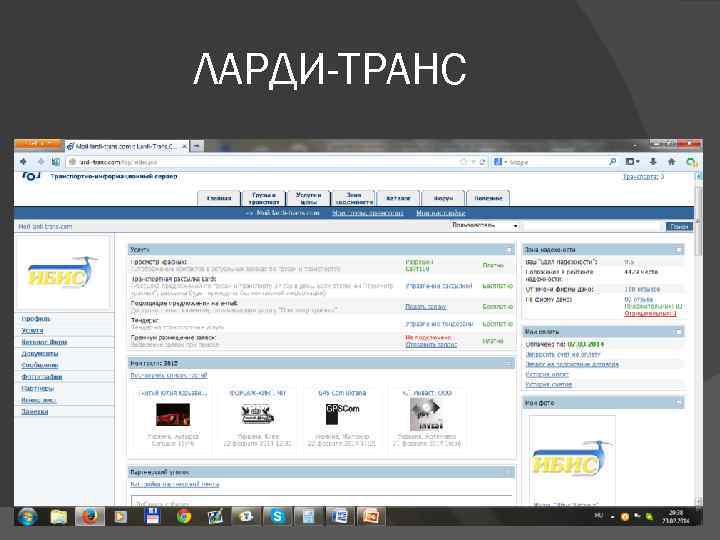Screen dimensions: 720x540
Task: Open Партнеры in the left sidebar
Action: point(38,388)
